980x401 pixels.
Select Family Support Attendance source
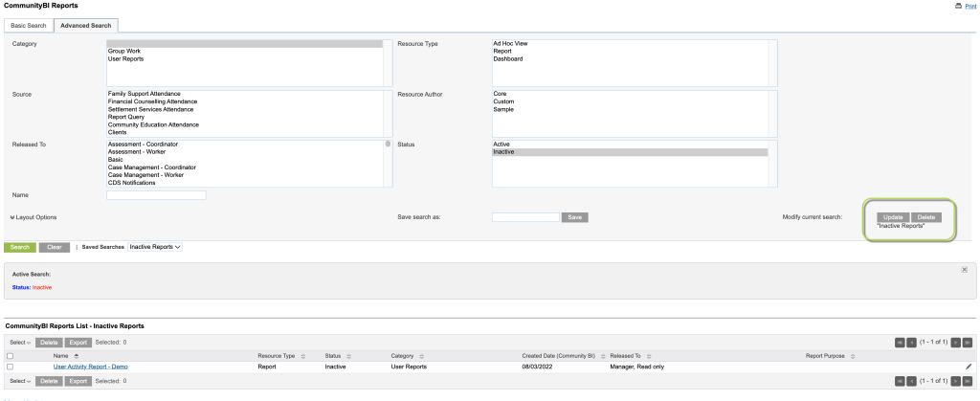pos(245,94)
